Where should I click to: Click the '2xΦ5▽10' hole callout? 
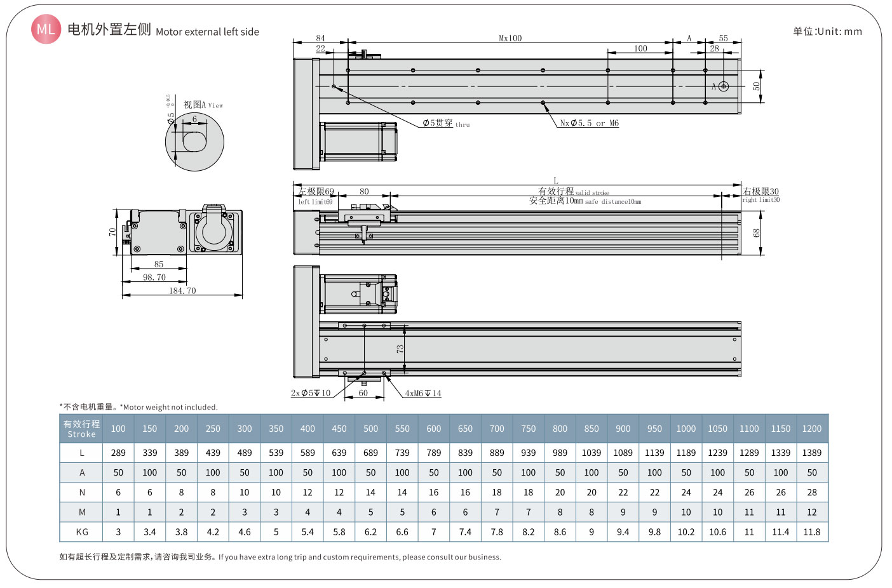pos(311,393)
